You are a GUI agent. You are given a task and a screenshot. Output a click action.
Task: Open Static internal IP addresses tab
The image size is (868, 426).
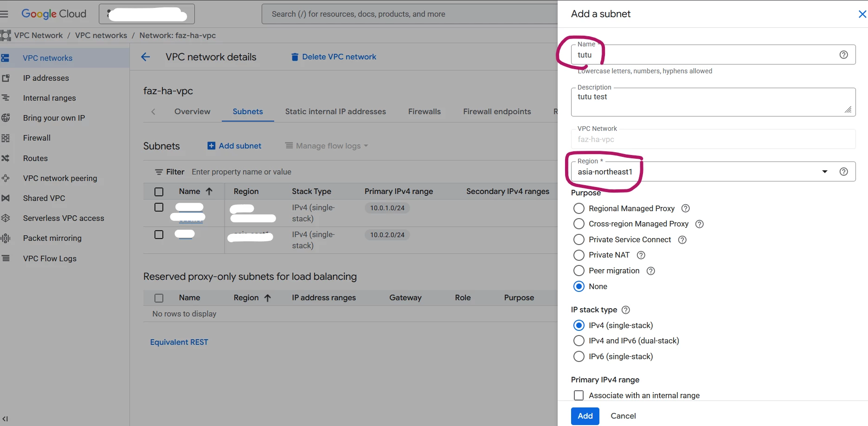coord(335,111)
